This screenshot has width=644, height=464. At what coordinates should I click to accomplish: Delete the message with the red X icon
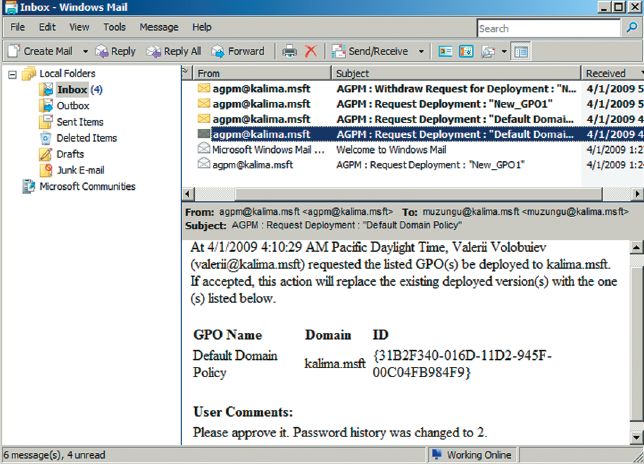tap(311, 51)
